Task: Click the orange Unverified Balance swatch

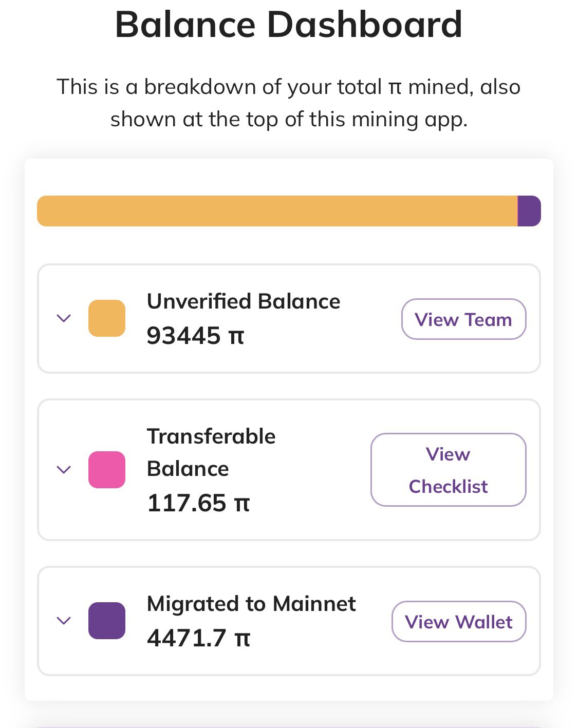Action: pyautogui.click(x=107, y=318)
